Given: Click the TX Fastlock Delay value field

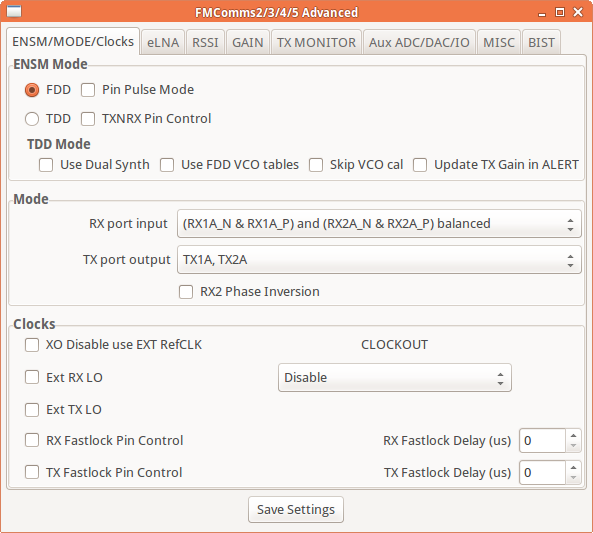Looking at the screenshot, I should point(542,472).
